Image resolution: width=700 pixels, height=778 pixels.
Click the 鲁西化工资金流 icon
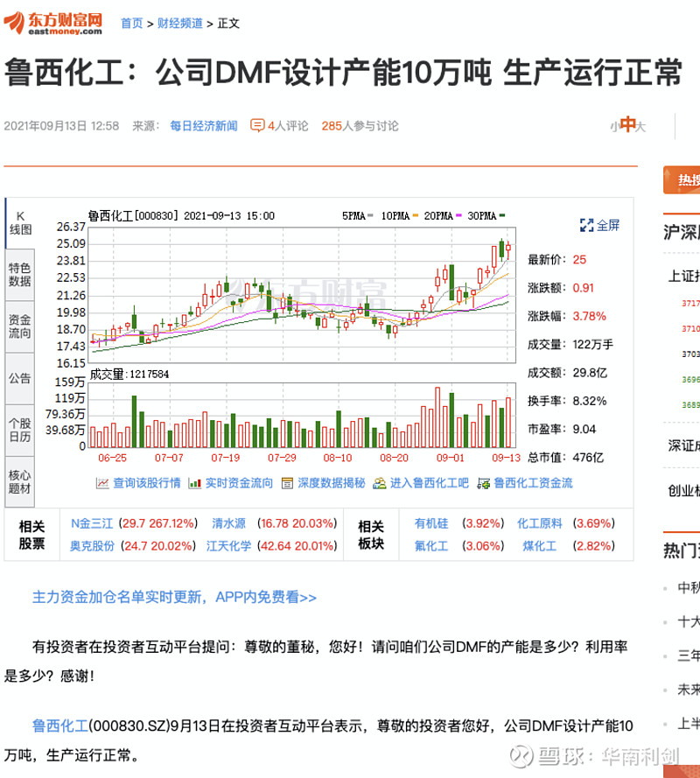pyautogui.click(x=483, y=483)
